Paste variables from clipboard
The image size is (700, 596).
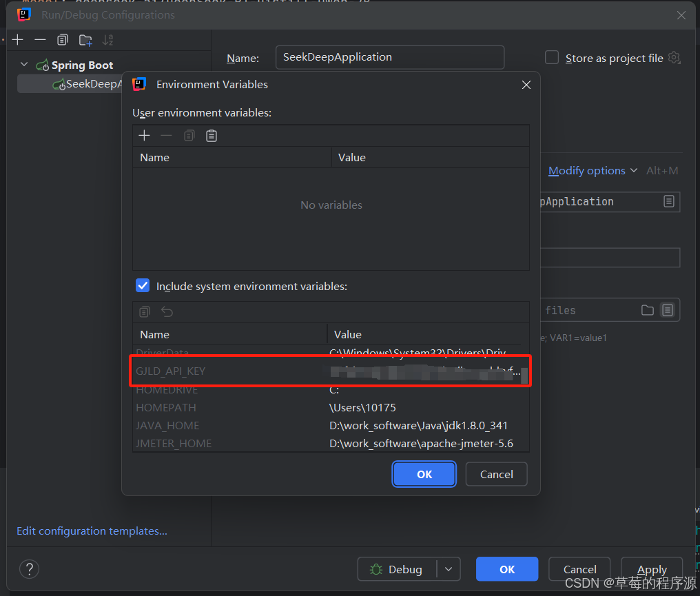click(211, 135)
